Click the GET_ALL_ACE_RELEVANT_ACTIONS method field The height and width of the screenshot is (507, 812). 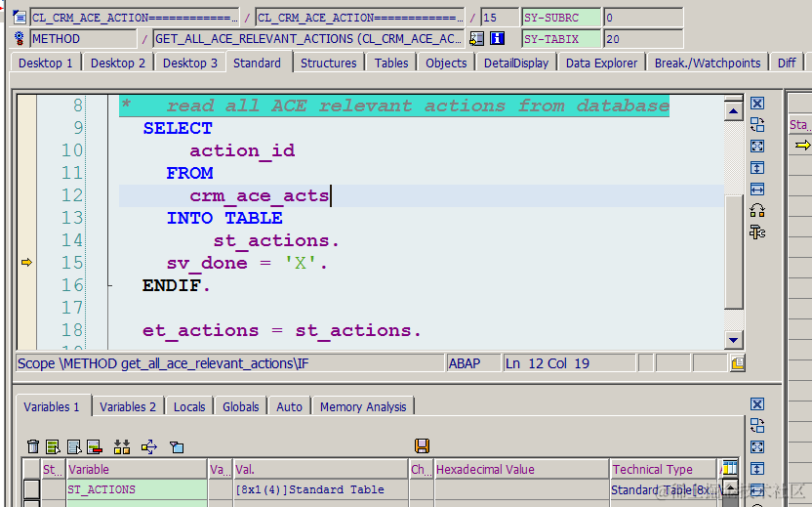308,38
